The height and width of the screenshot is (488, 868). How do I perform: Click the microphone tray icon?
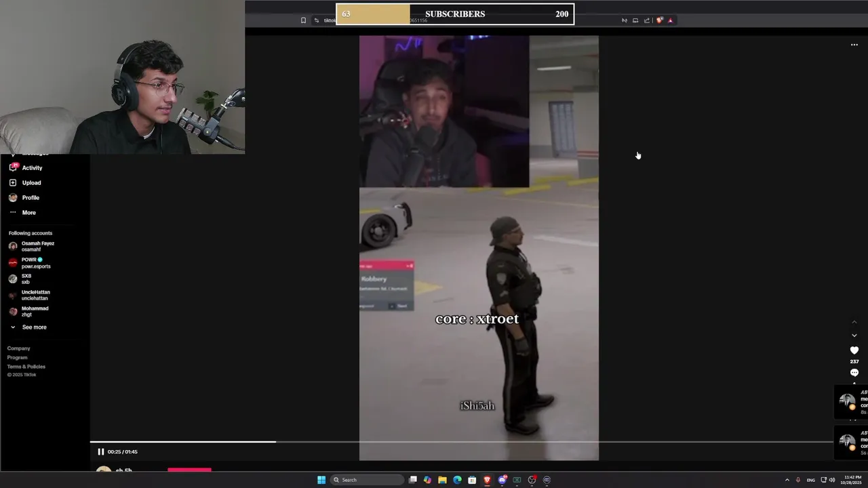pyautogui.click(x=797, y=480)
